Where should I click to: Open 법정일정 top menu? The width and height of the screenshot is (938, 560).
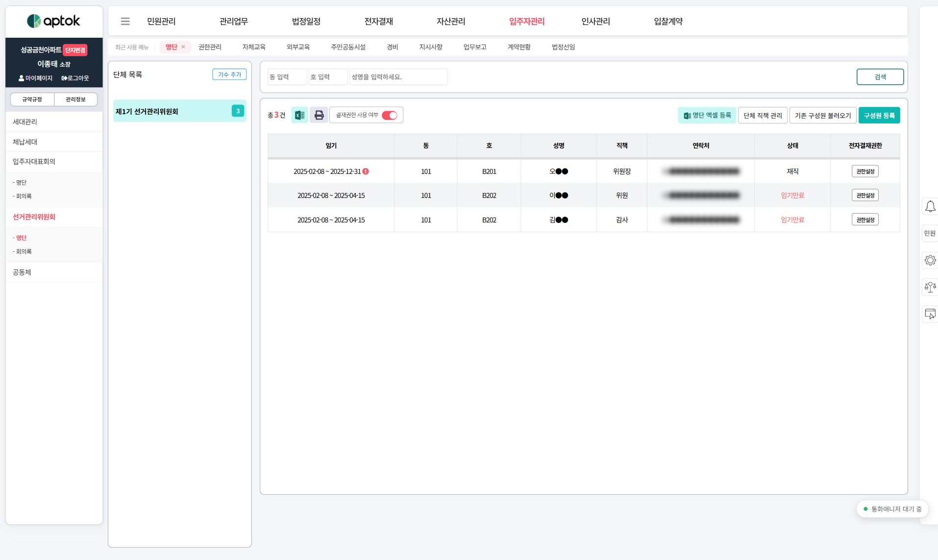pos(306,21)
